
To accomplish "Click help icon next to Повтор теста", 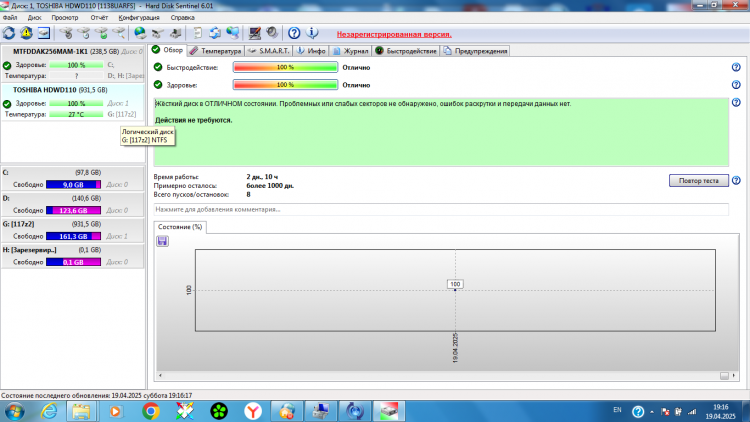I will (736, 180).
